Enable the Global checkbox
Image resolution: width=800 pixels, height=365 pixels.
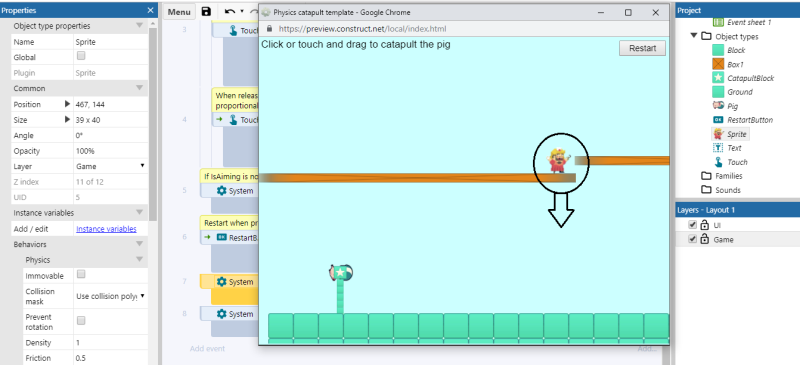pos(81,56)
